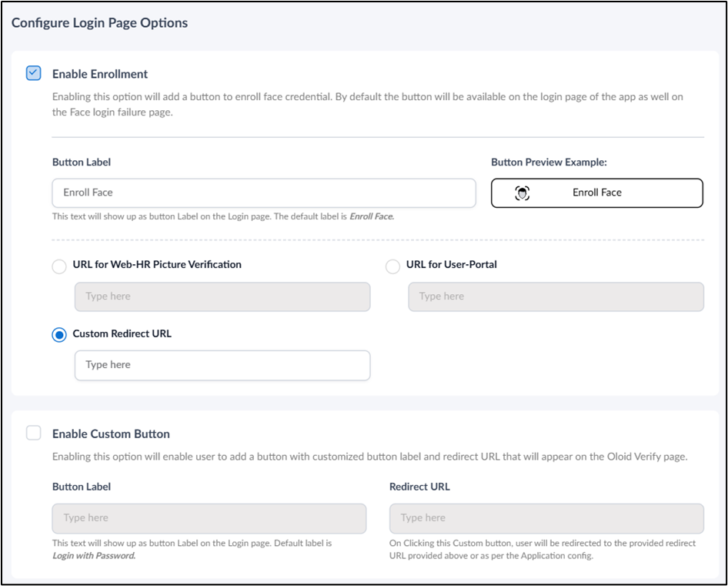
Task: Select the Custom Redirect URL radio button
Action: [x=59, y=335]
